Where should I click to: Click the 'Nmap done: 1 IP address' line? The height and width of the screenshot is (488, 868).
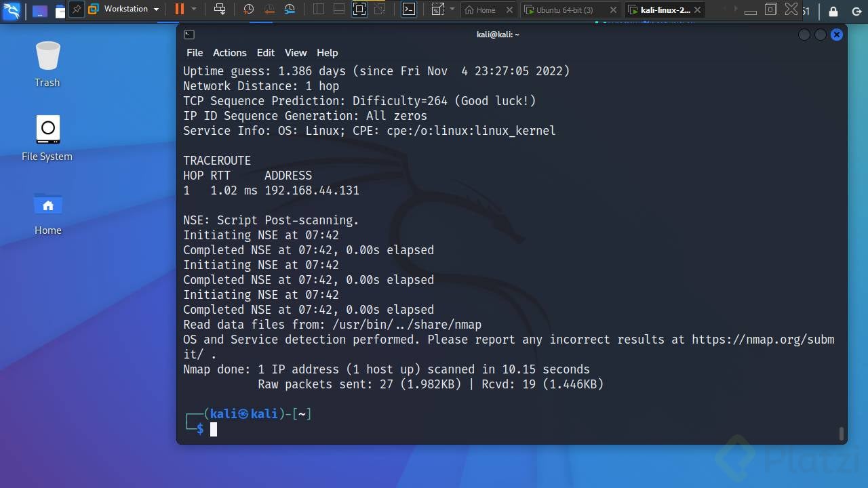click(x=387, y=369)
